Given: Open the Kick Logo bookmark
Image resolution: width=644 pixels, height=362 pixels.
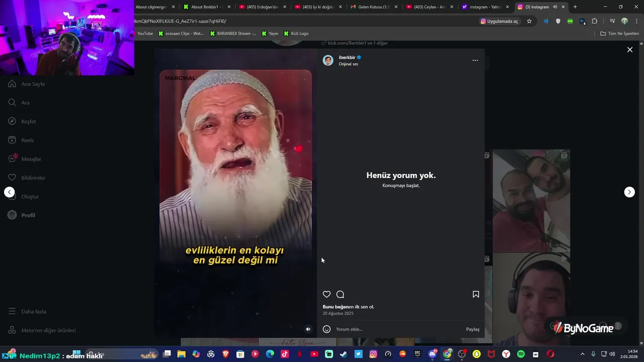Looking at the screenshot, I should (296, 34).
